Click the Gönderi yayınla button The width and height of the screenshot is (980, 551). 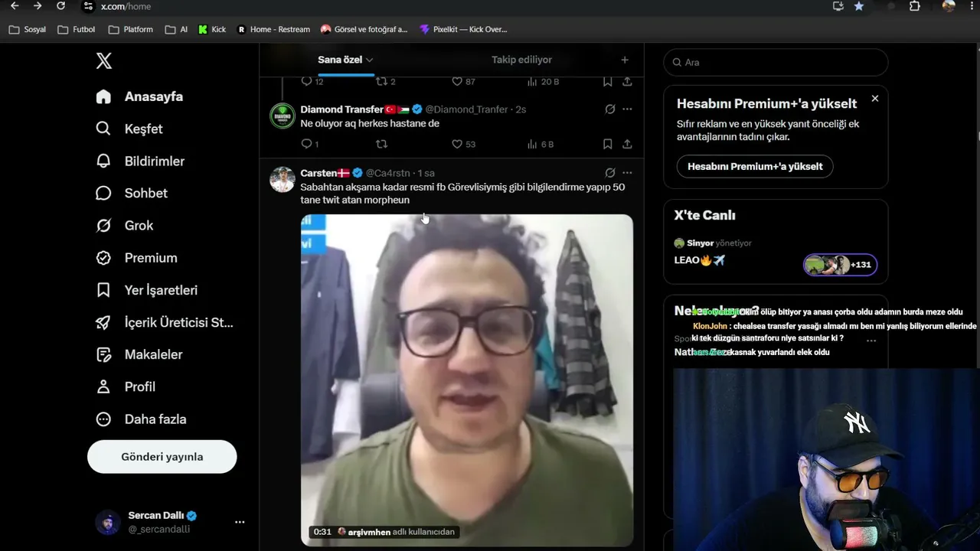pyautogui.click(x=162, y=457)
